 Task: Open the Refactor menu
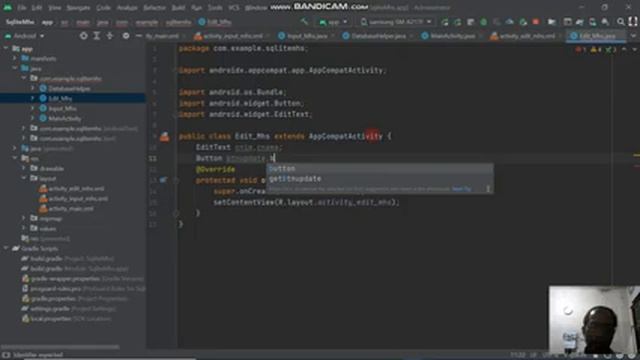(x=154, y=8)
